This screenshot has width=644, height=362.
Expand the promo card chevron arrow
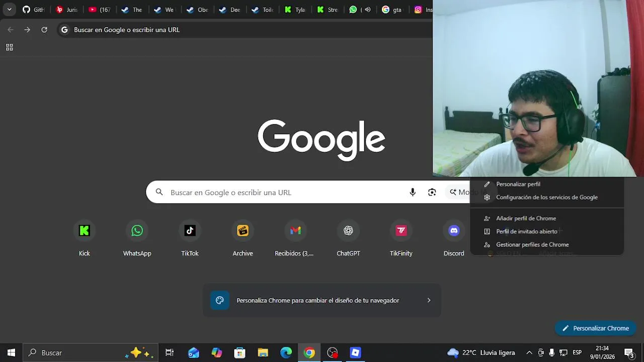429,300
